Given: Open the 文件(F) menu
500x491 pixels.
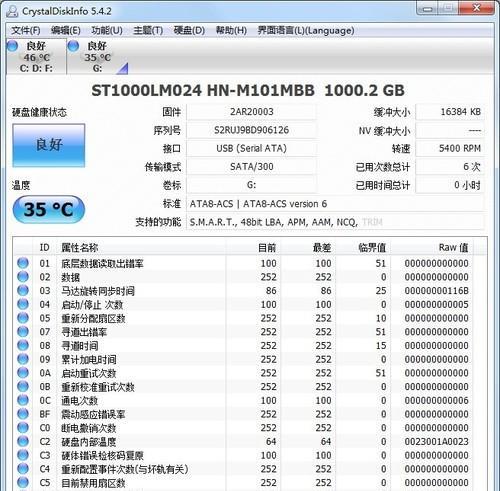Looking at the screenshot, I should tap(26, 31).
